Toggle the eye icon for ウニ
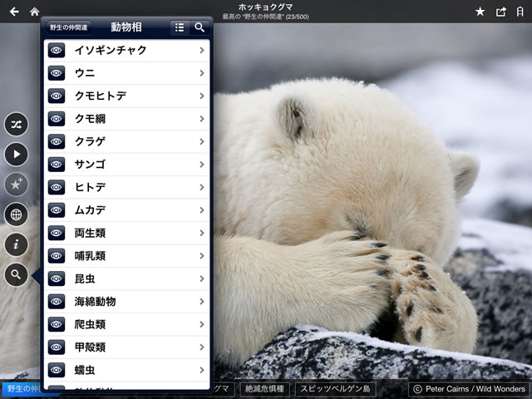The width and height of the screenshot is (532, 399). [57, 73]
